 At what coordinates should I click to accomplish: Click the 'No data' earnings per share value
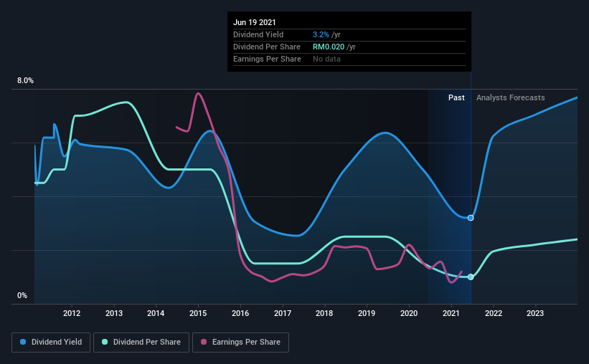(326, 59)
